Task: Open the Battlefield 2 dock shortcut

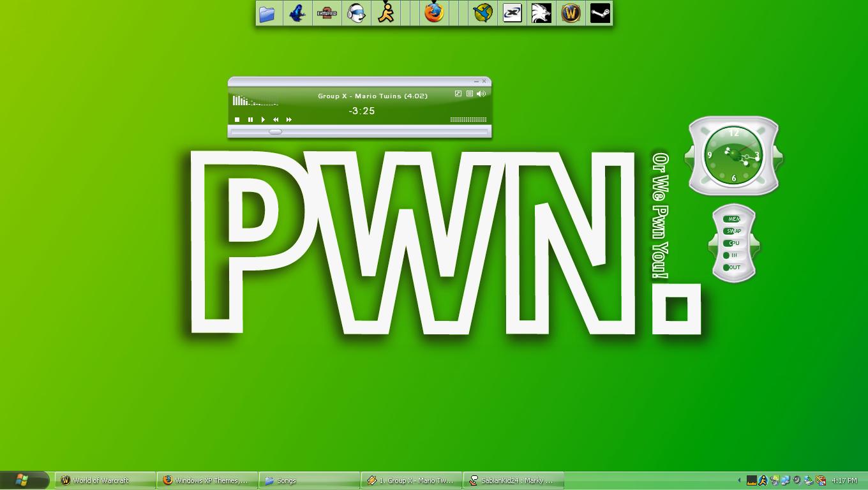Action: [327, 13]
